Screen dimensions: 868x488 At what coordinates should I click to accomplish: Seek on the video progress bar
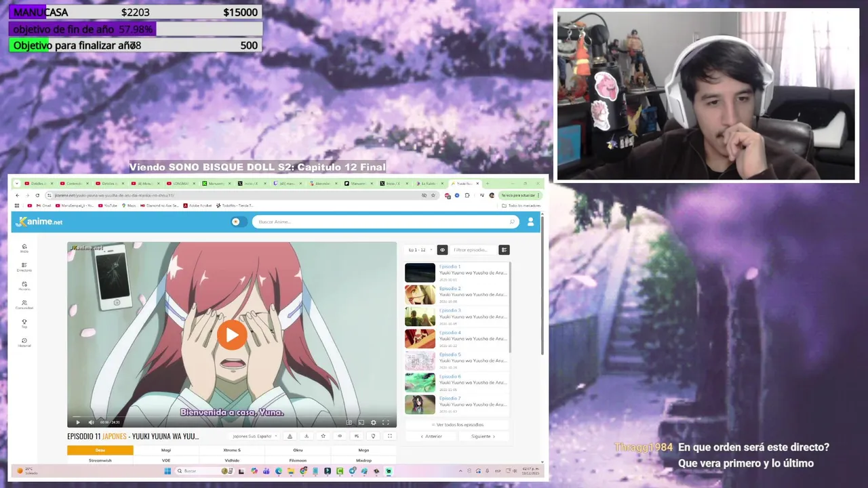232,416
